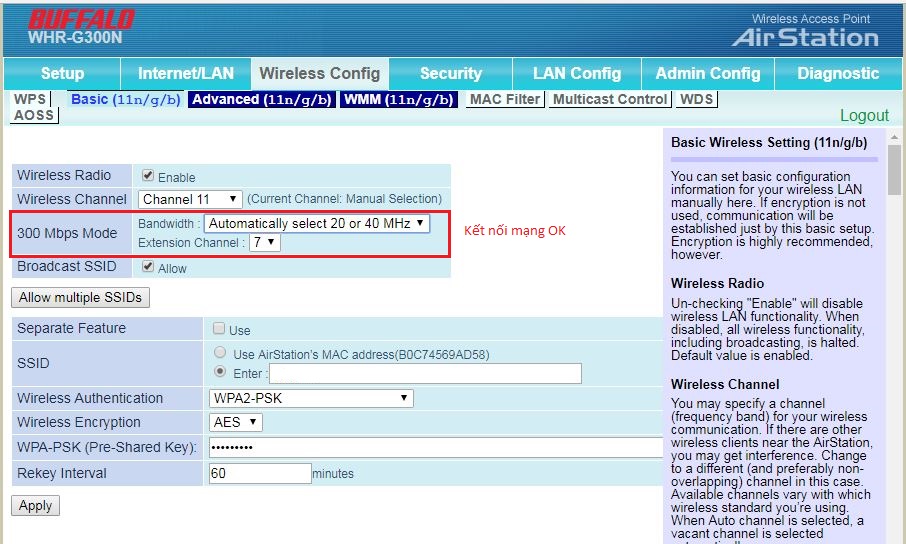Viewport: 906px width, 544px height.
Task: Open the Wireless Channel dropdown
Action: tap(190, 199)
